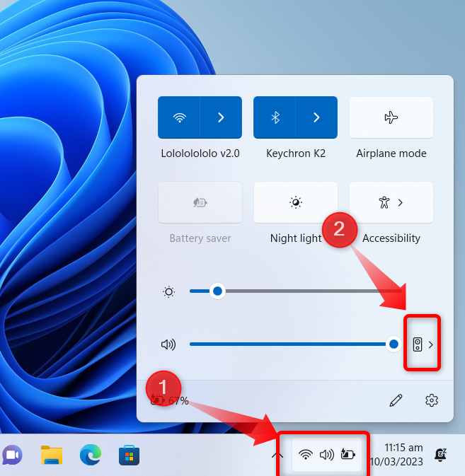This screenshot has width=465, height=476.
Task: Open File Explorer from the taskbar
Action: pos(52,455)
